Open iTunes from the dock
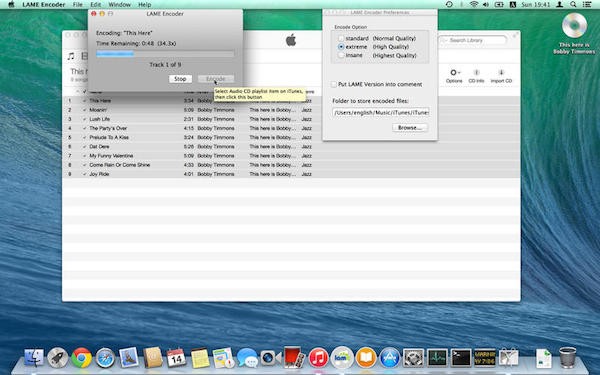Viewport: 600px width, 375px height. pyautogui.click(x=318, y=358)
